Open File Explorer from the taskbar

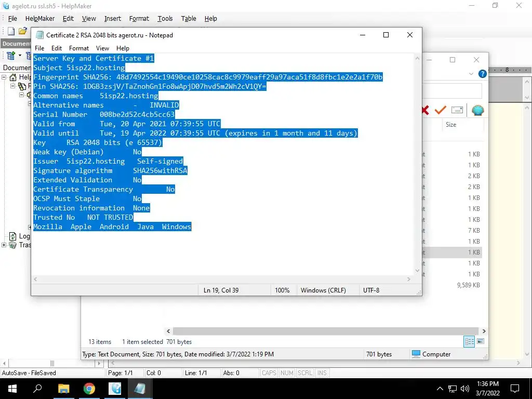[63, 389]
